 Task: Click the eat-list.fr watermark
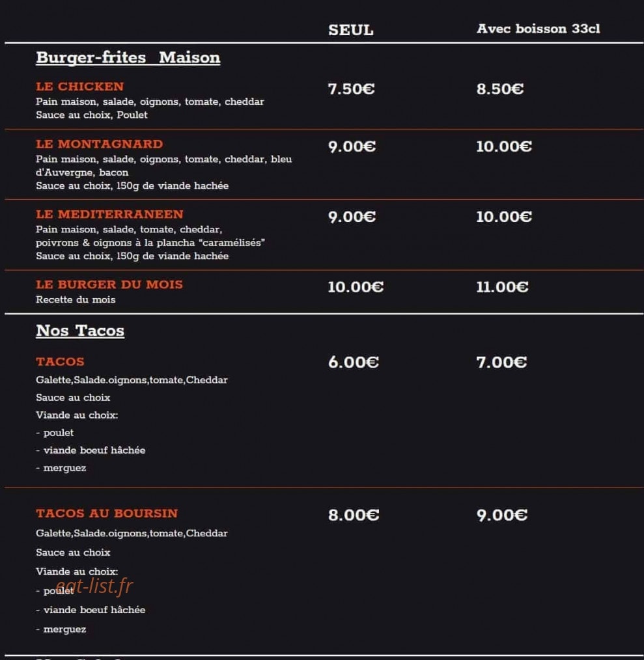[94, 586]
